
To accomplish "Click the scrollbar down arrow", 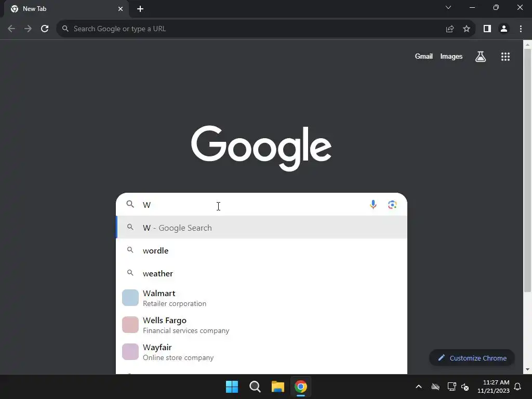I will tap(528, 369).
